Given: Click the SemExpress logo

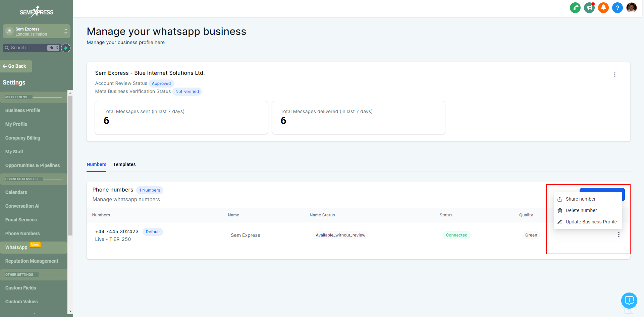Looking at the screenshot, I should click(x=37, y=12).
